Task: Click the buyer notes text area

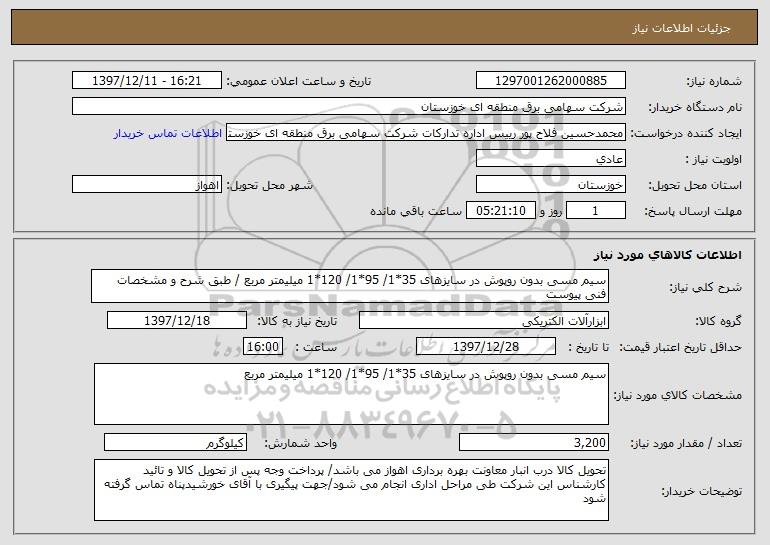Action: coord(351,490)
